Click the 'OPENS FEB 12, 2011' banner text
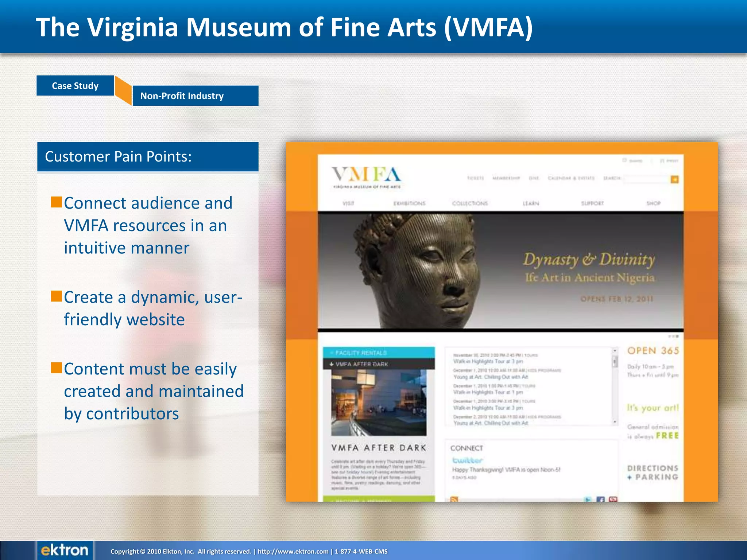747x560 pixels. [616, 299]
